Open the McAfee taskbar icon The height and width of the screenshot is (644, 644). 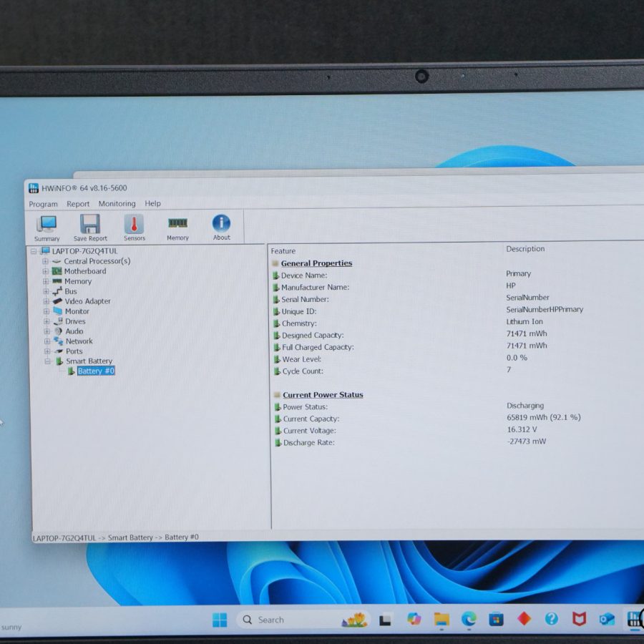click(x=579, y=618)
